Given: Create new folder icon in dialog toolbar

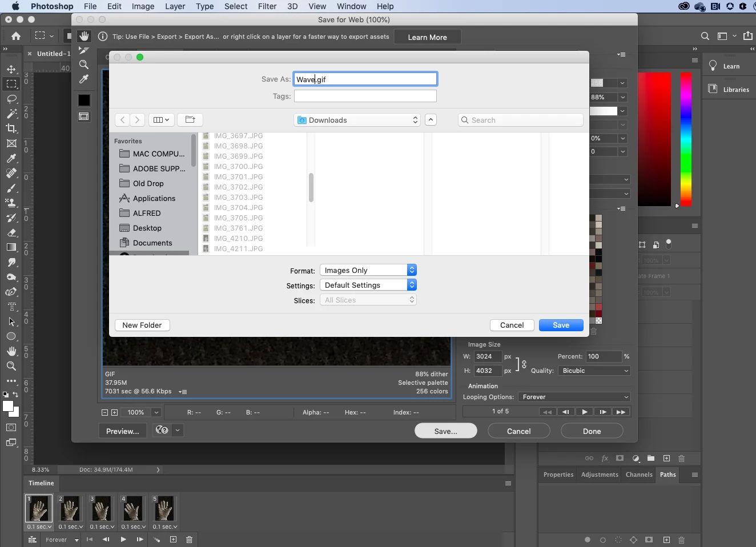Looking at the screenshot, I should [190, 120].
